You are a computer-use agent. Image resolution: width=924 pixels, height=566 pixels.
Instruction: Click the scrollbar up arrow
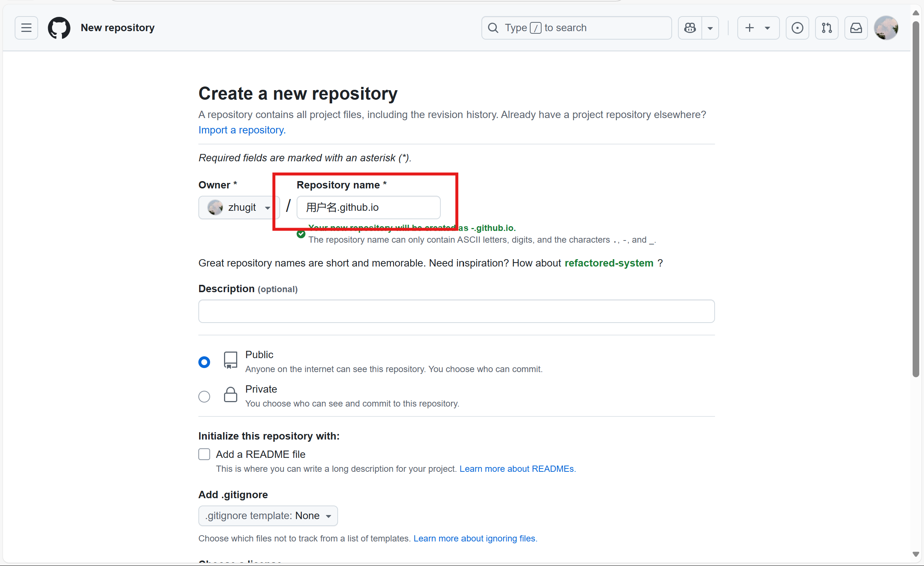[916, 12]
